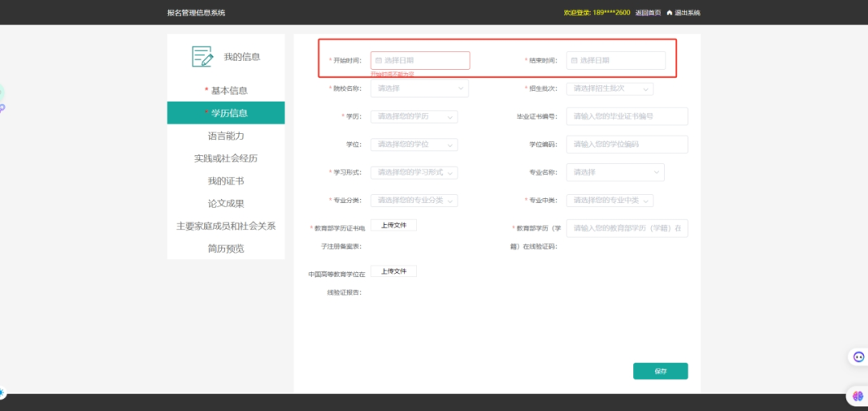Open the 学位 selection dropdown
Screen dimensions: 868x411
coord(414,144)
